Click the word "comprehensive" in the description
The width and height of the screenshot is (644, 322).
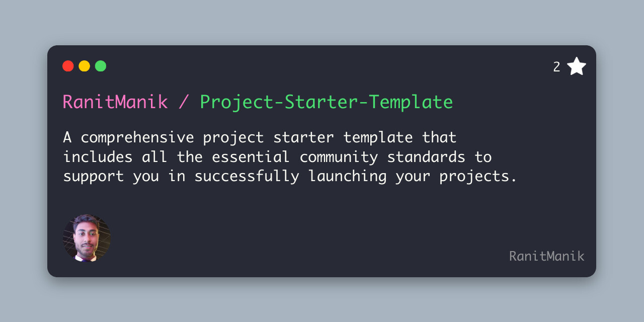pyautogui.click(x=137, y=137)
